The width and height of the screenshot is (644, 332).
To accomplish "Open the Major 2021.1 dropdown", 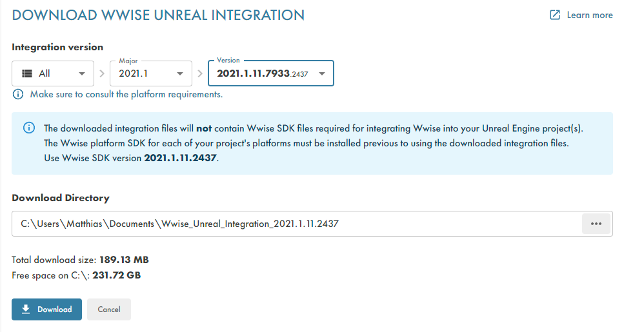I will click(151, 73).
